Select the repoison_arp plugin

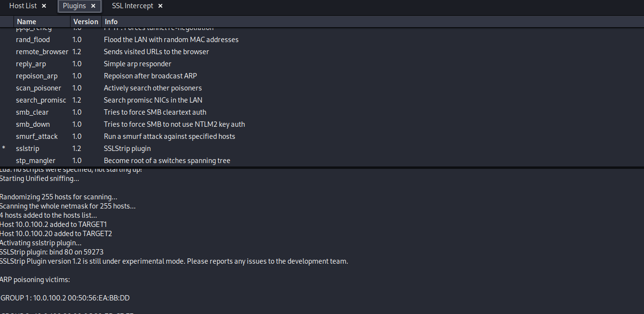(36, 76)
